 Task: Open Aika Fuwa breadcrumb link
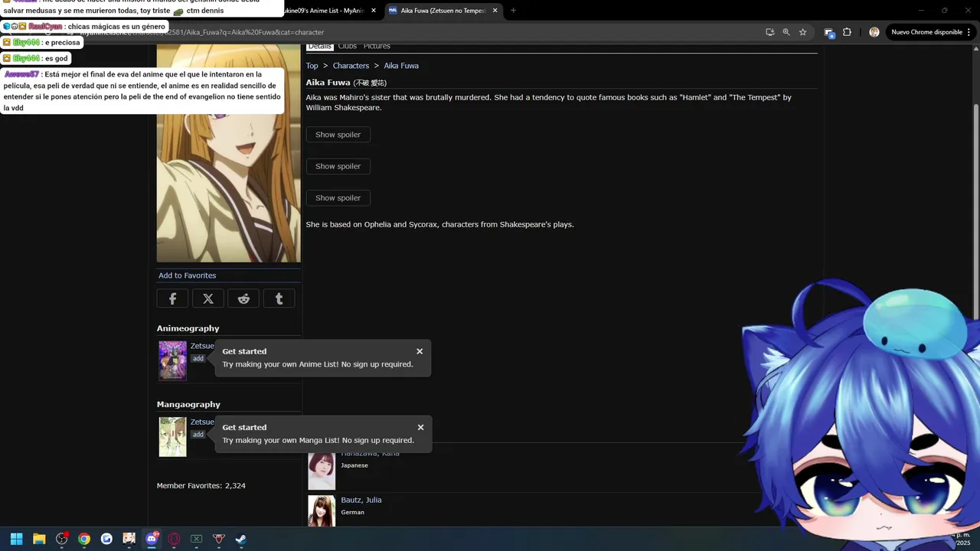(x=401, y=66)
